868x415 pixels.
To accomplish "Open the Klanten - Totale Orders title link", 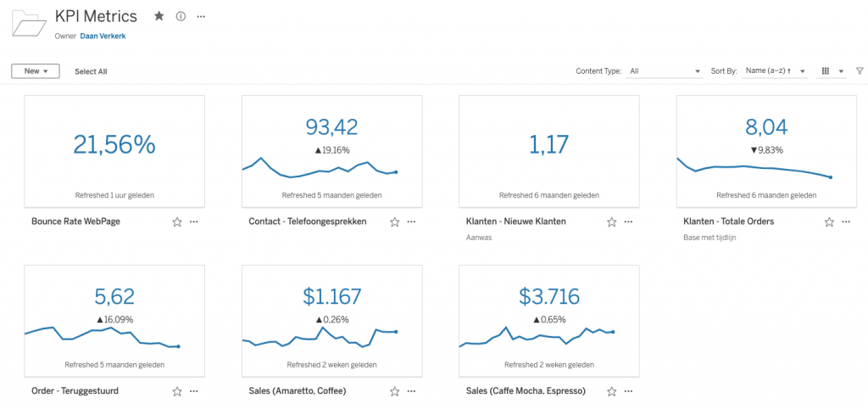I will coord(728,222).
